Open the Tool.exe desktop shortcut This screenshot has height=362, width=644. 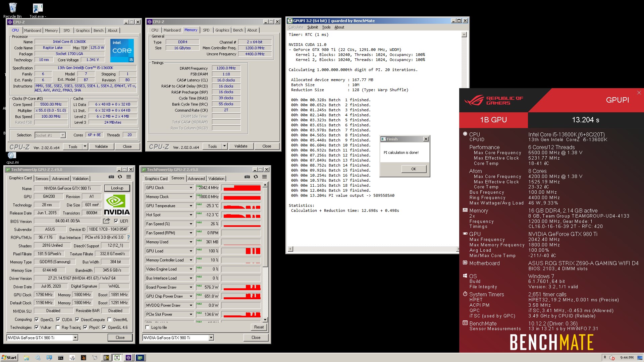tap(38, 10)
